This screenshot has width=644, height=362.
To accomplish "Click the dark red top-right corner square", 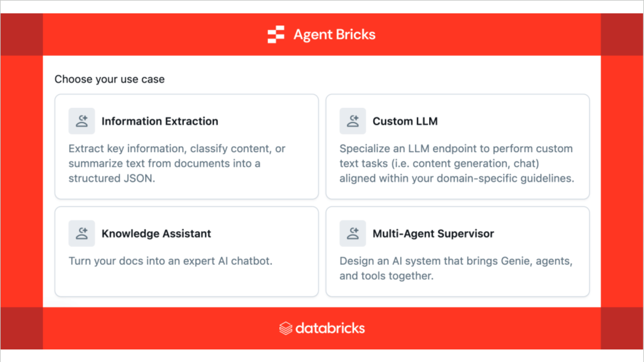I will [x=622, y=34].
